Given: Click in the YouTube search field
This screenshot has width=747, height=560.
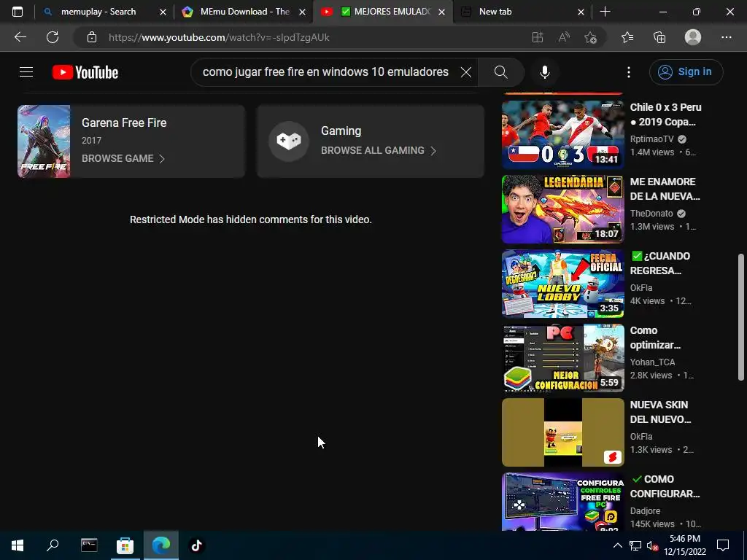Looking at the screenshot, I should (325, 72).
